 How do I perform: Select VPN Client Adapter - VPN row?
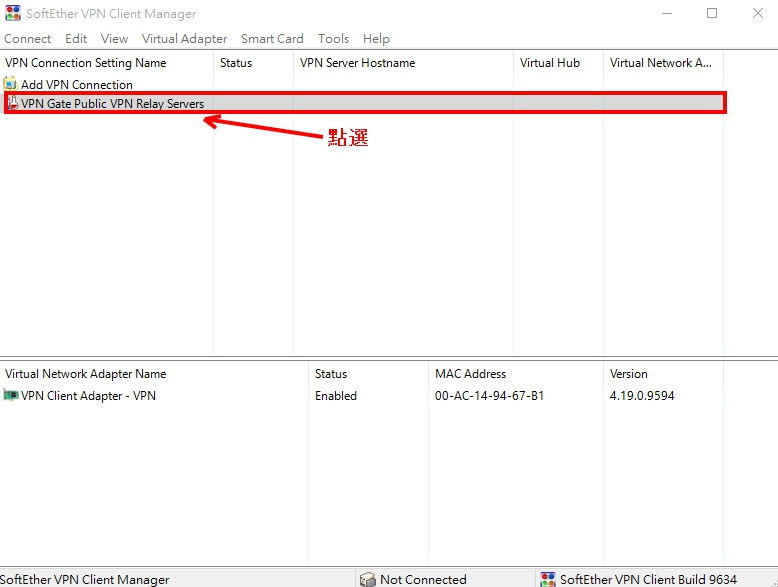(361, 395)
